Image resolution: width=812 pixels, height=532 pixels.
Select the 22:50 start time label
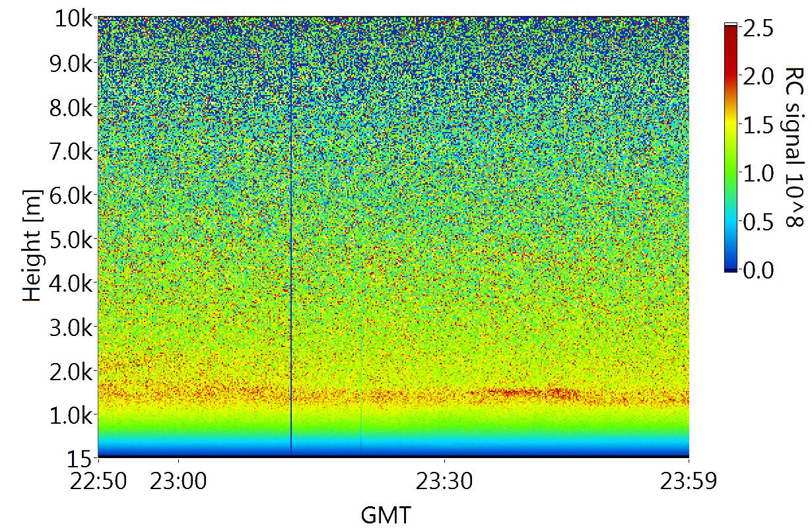click(98, 483)
